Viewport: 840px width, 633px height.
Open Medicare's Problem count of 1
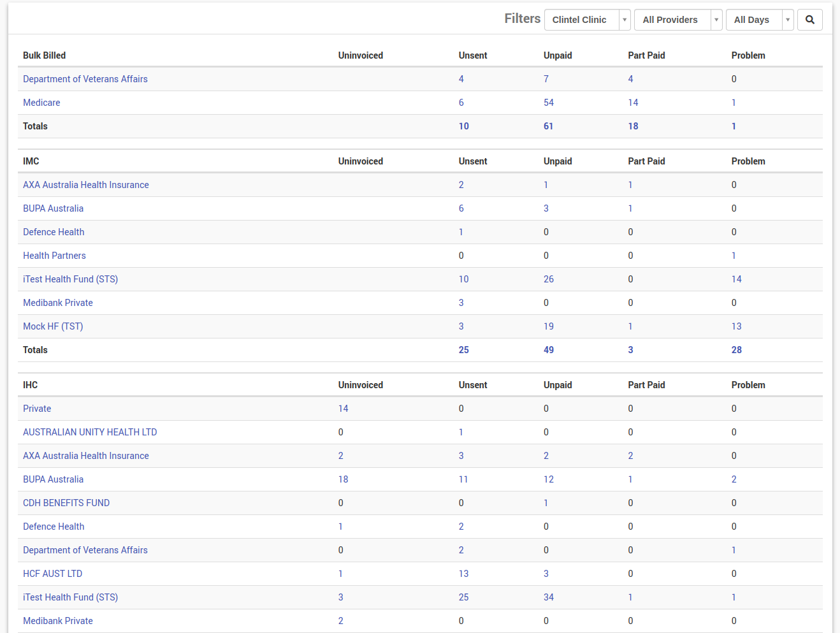(734, 103)
